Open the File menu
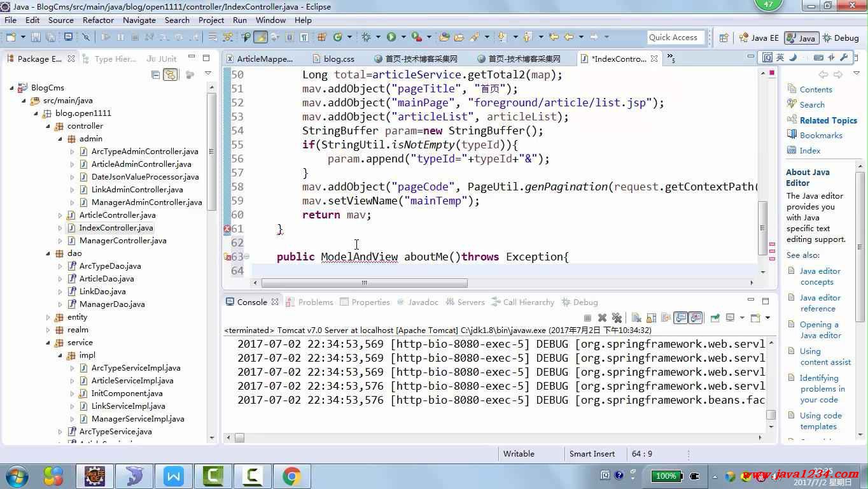This screenshot has width=868, height=489. [10, 20]
